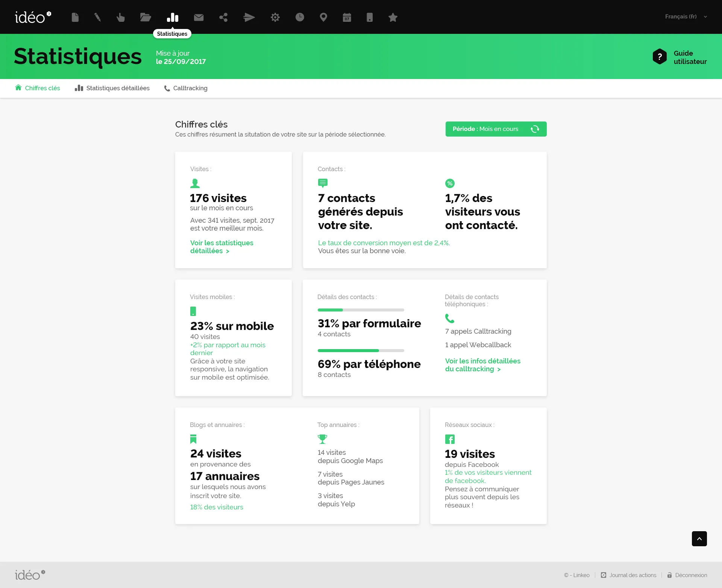This screenshot has height=588, width=722.
Task: Click the scroll-to-top arrow button
Action: [699, 539]
